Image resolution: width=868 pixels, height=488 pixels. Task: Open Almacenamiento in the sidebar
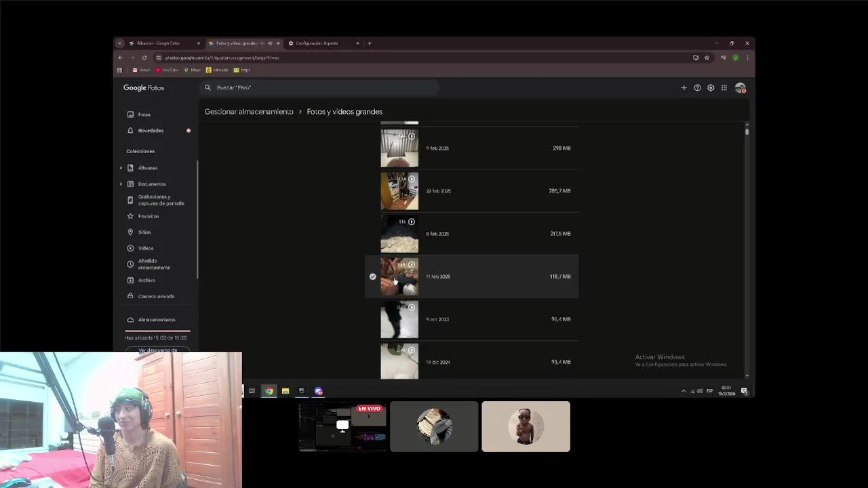[x=158, y=320]
